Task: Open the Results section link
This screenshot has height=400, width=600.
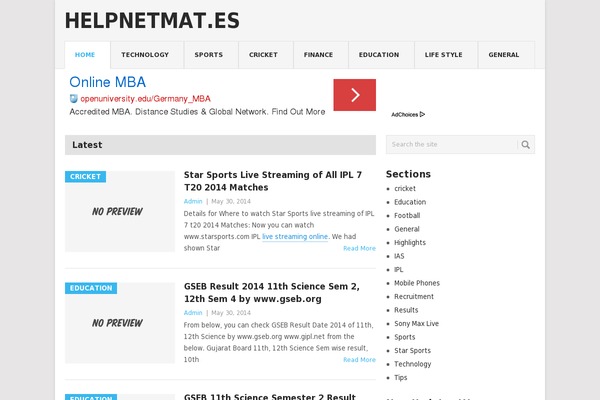Action: click(x=406, y=310)
